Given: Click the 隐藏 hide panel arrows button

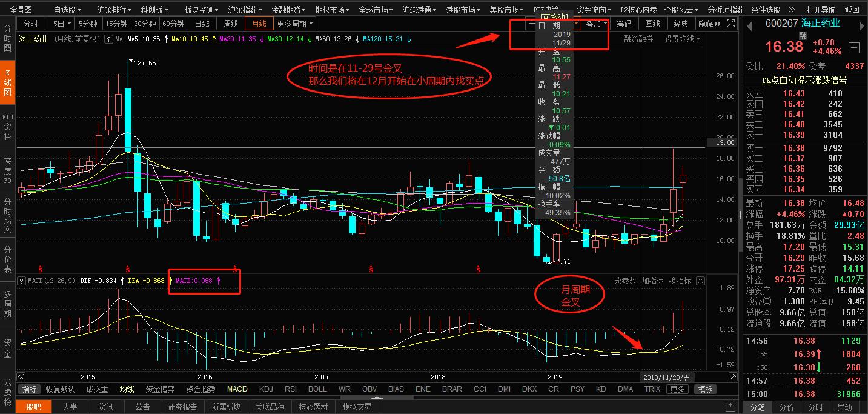Looking at the screenshot, I should (x=709, y=24).
